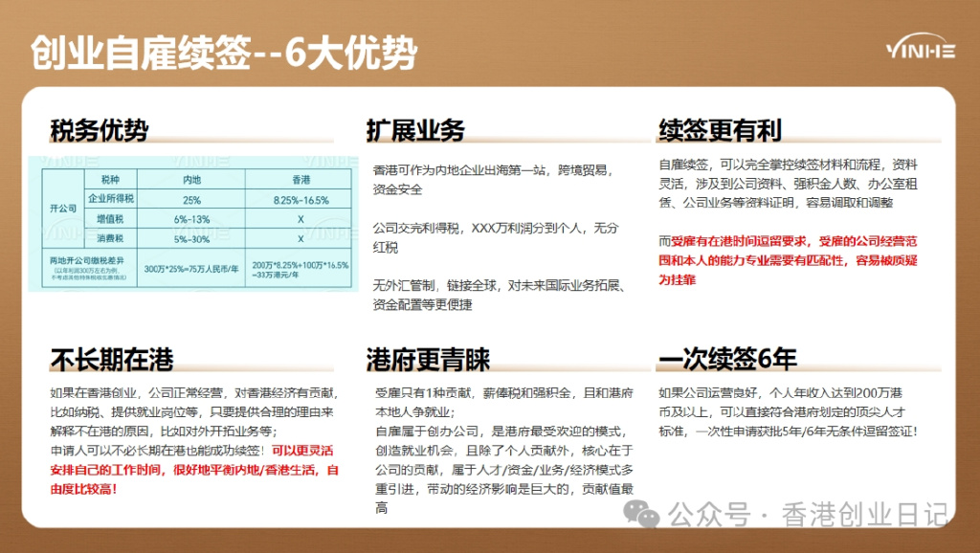Click the 25% table cell

(191, 200)
